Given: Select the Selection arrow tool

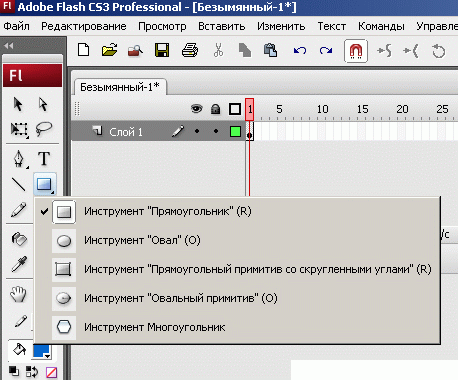Looking at the screenshot, I should [x=18, y=104].
